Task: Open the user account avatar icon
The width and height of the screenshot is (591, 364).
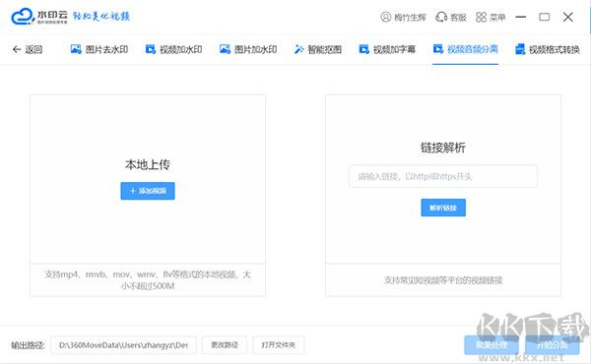Action: 385,17
